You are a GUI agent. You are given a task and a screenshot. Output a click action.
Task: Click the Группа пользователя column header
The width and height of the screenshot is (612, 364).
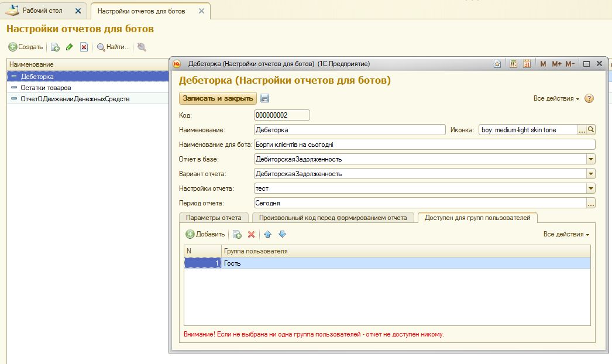tap(406, 251)
